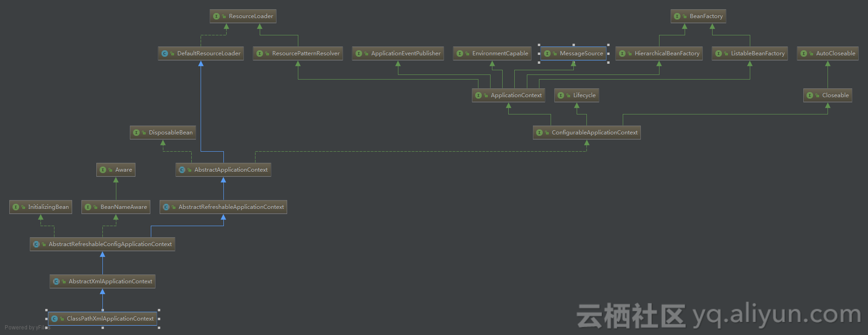The image size is (868, 335).
Task: Click the interface icon on ResourceLoader
Action: tap(216, 16)
